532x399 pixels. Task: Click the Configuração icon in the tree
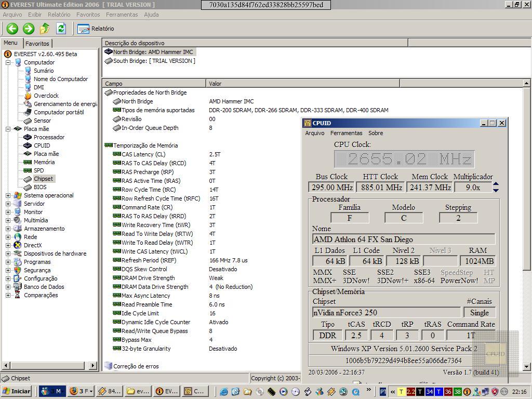tap(18, 278)
